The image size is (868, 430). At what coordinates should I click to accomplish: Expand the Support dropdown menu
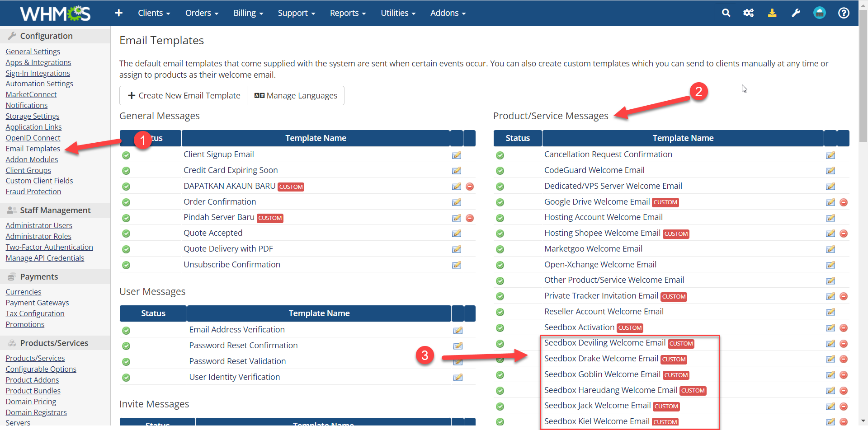(x=297, y=13)
